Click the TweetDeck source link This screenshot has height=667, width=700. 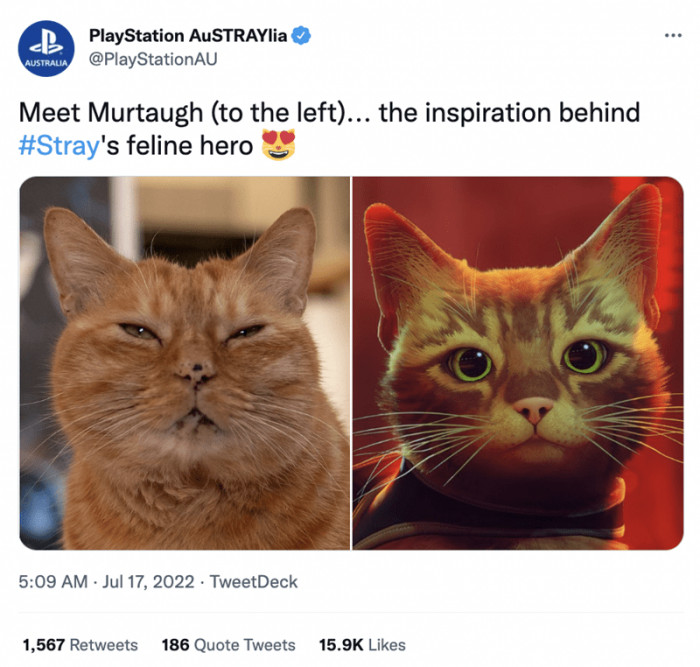254,582
